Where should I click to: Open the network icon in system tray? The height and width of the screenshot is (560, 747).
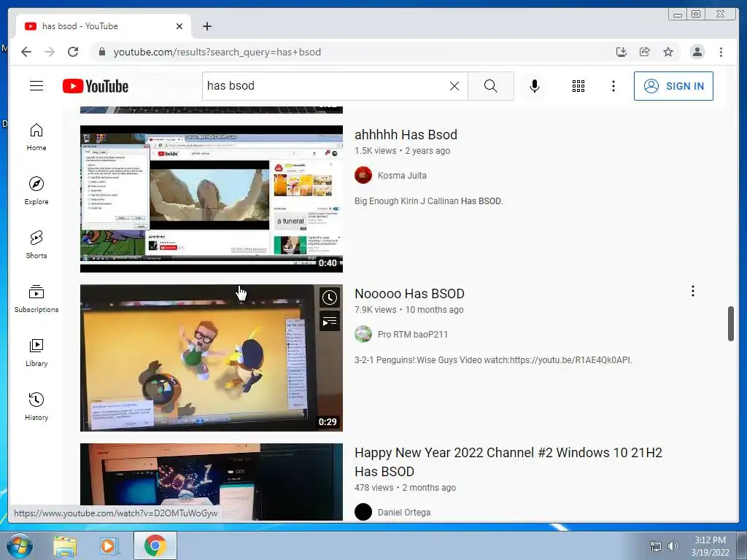tap(656, 546)
